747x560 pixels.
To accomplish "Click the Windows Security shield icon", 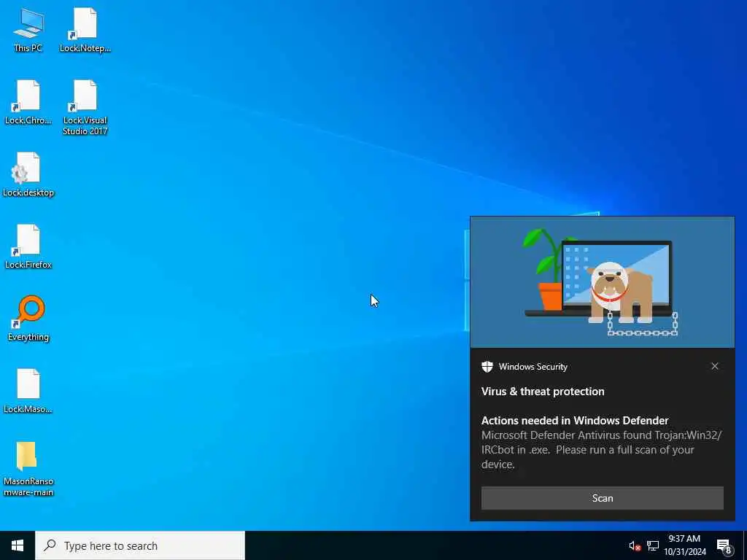I will pyautogui.click(x=487, y=367).
